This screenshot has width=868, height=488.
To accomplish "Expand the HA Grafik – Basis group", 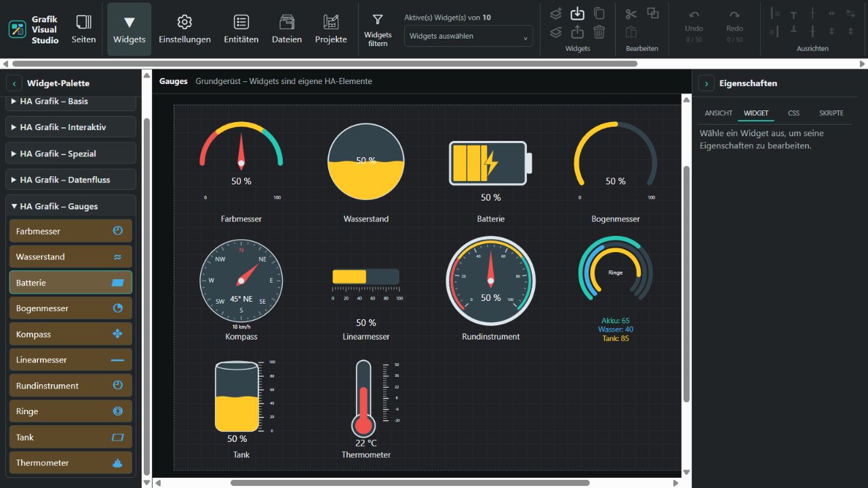I will (x=71, y=102).
